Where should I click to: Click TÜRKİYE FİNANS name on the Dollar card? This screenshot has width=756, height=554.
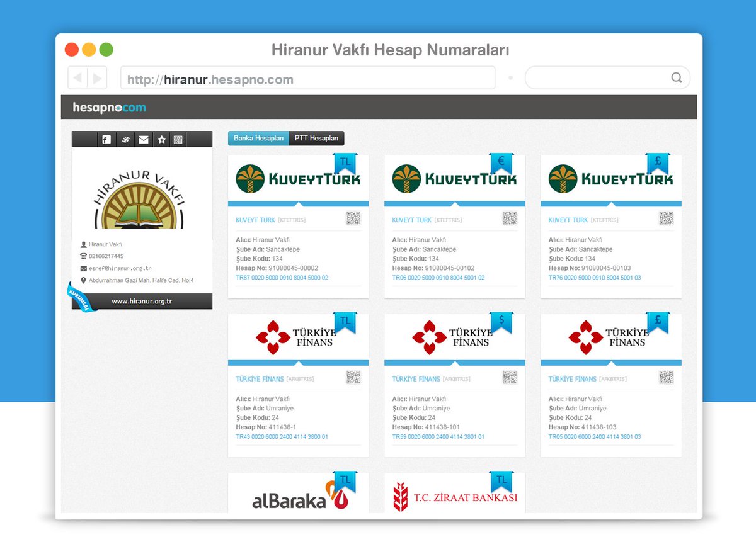click(416, 379)
